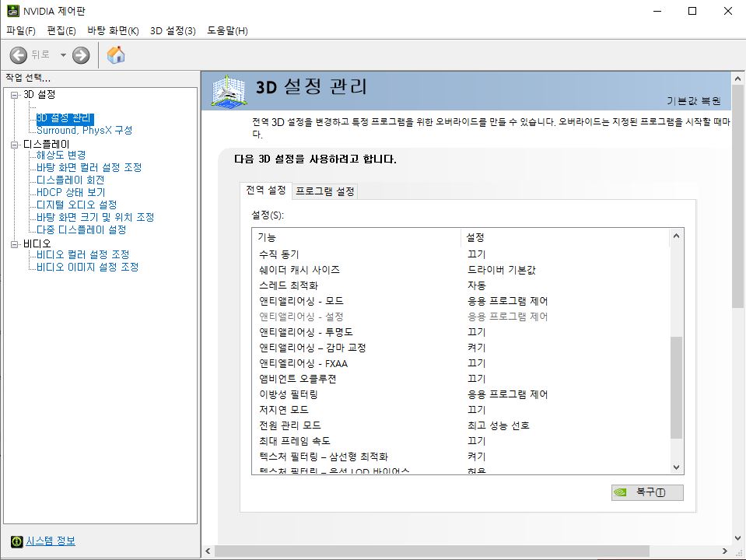The width and height of the screenshot is (746, 560).
Task: Open 비디오 이미지 설정 조정
Action: click(88, 267)
